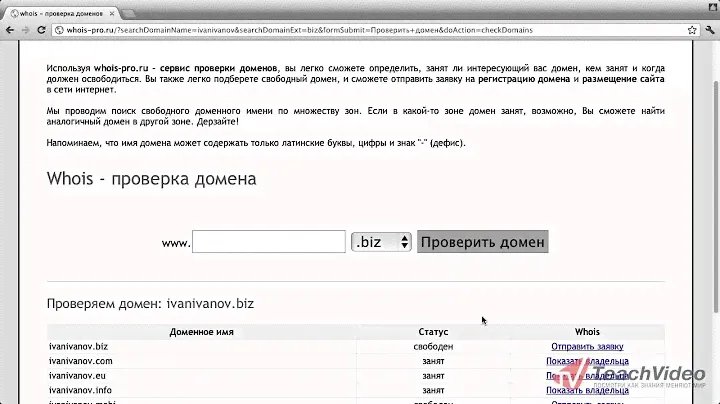This screenshot has width=720, height=404.
Task: Click 'Показать владельца' for ivanivanov.info
Action: (x=587, y=391)
